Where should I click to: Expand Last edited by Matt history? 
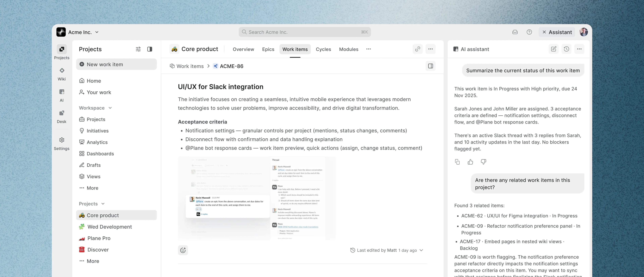point(421,250)
